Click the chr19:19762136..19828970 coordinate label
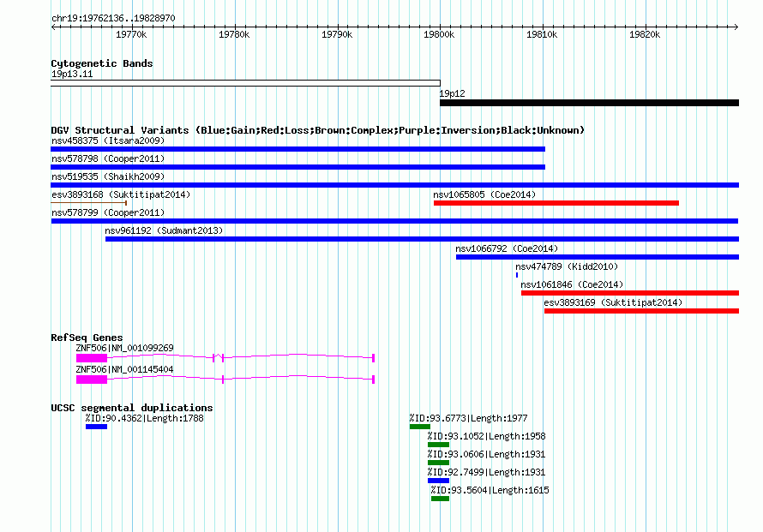This screenshot has height=532, width=763. pyautogui.click(x=113, y=18)
